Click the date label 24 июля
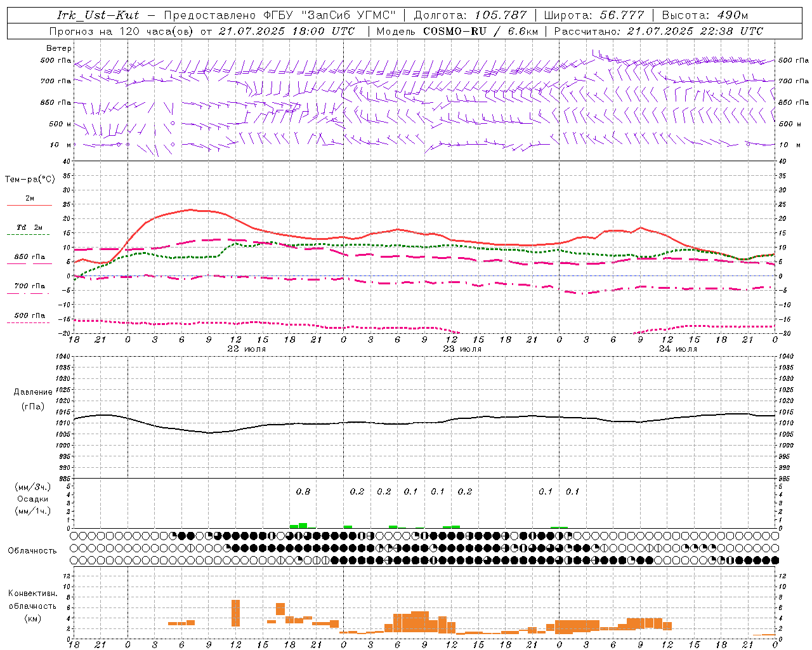Viewport: 812px width, 650px height. point(678,349)
